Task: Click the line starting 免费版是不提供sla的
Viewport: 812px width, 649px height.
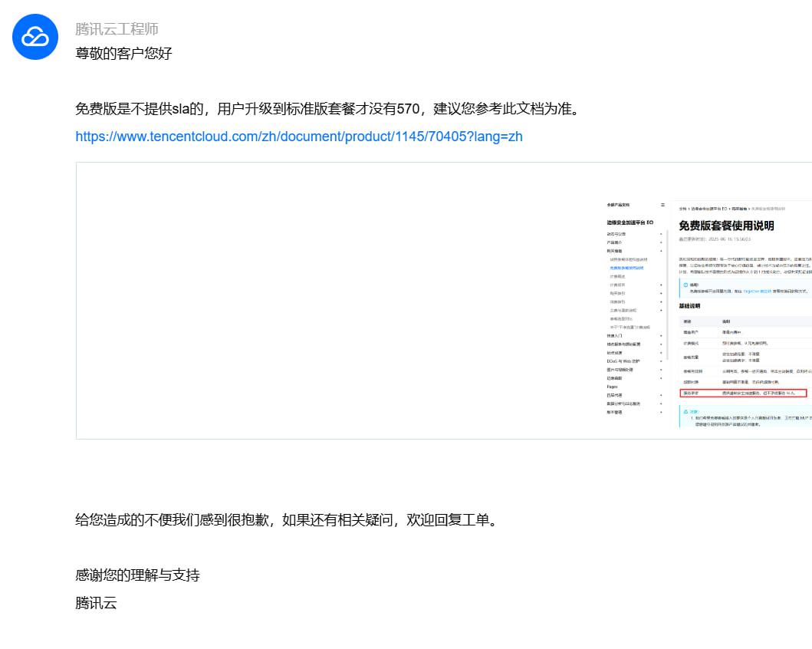Action: (327, 109)
